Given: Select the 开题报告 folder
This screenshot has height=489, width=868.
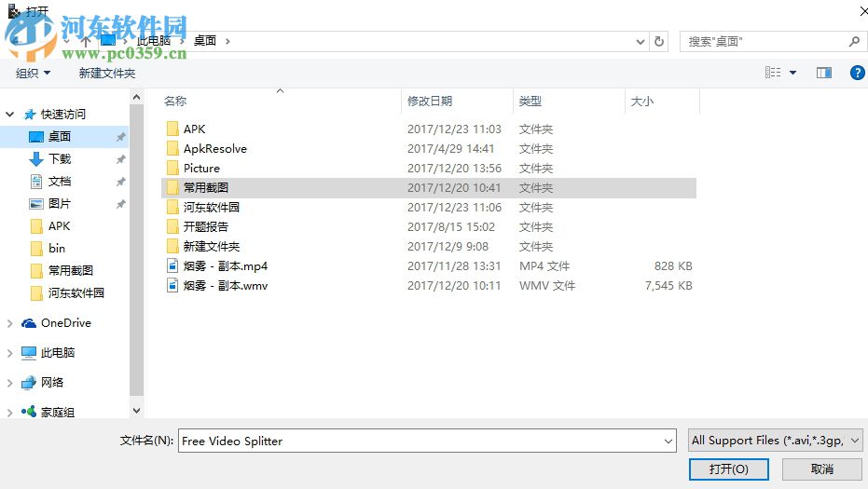Looking at the screenshot, I should (429, 226).
